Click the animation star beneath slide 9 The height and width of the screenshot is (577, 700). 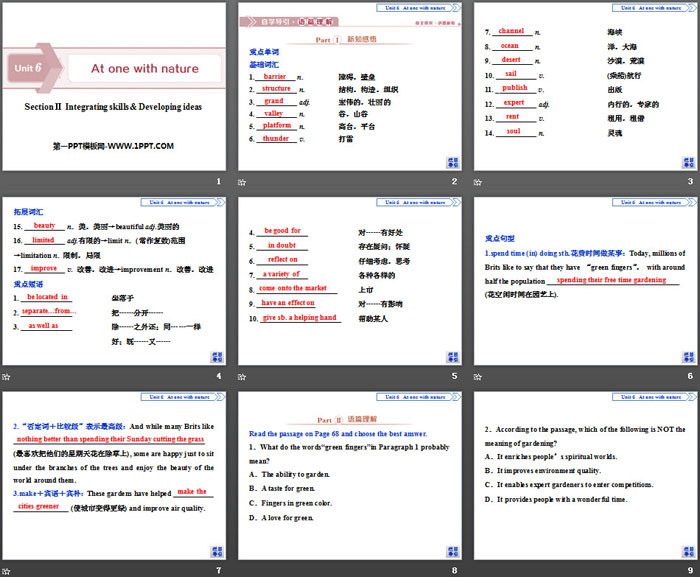[476, 570]
